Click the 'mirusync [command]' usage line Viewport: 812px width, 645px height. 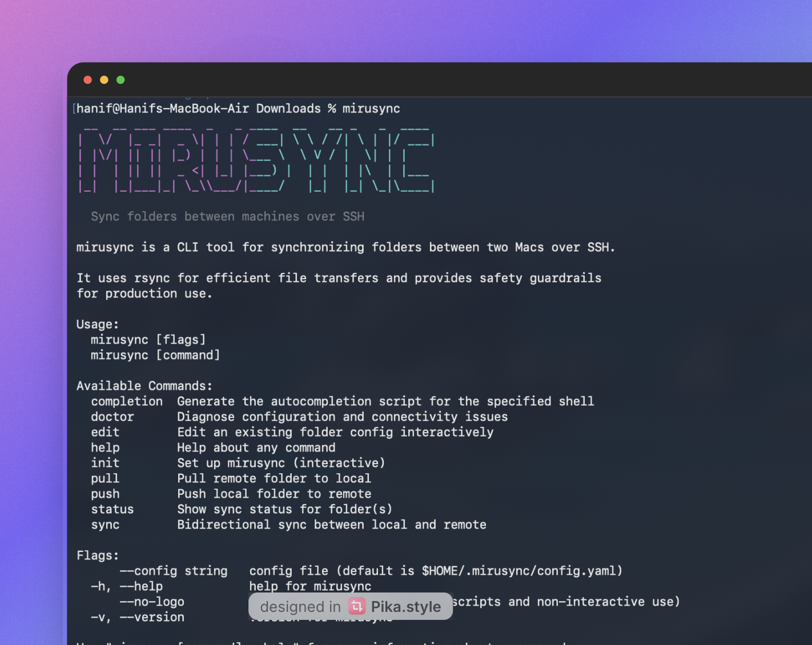155,355
